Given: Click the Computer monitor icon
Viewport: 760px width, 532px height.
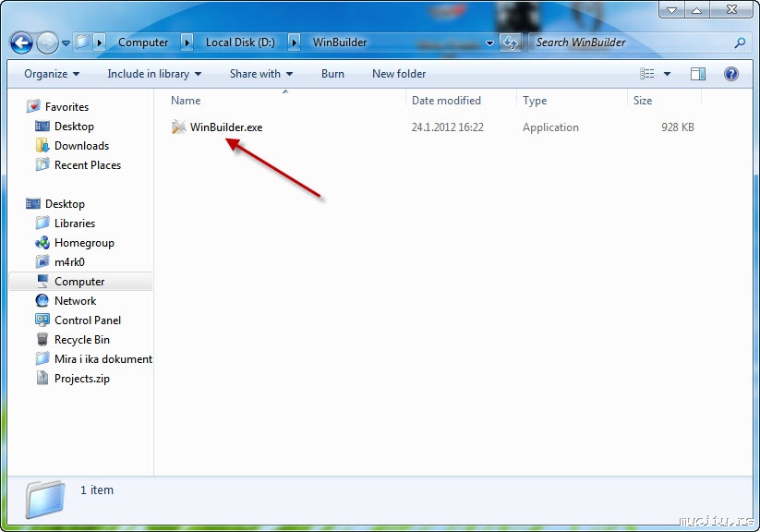Looking at the screenshot, I should pyautogui.click(x=42, y=281).
